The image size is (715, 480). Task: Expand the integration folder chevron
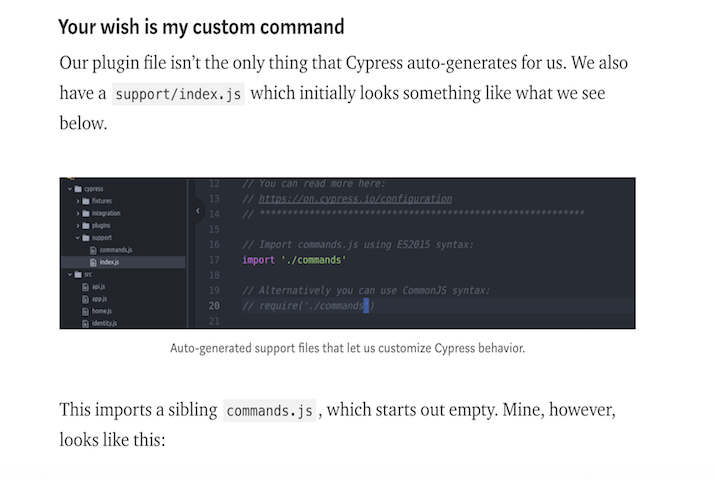point(77,213)
